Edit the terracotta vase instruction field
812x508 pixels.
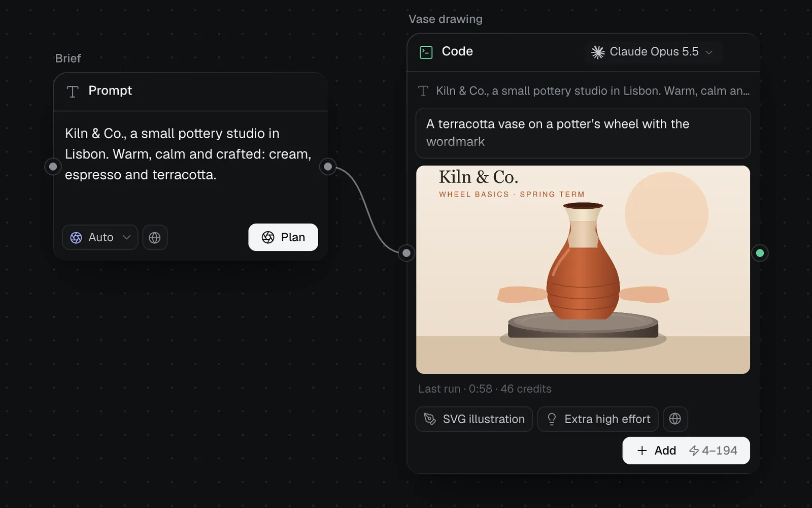pyautogui.click(x=583, y=133)
